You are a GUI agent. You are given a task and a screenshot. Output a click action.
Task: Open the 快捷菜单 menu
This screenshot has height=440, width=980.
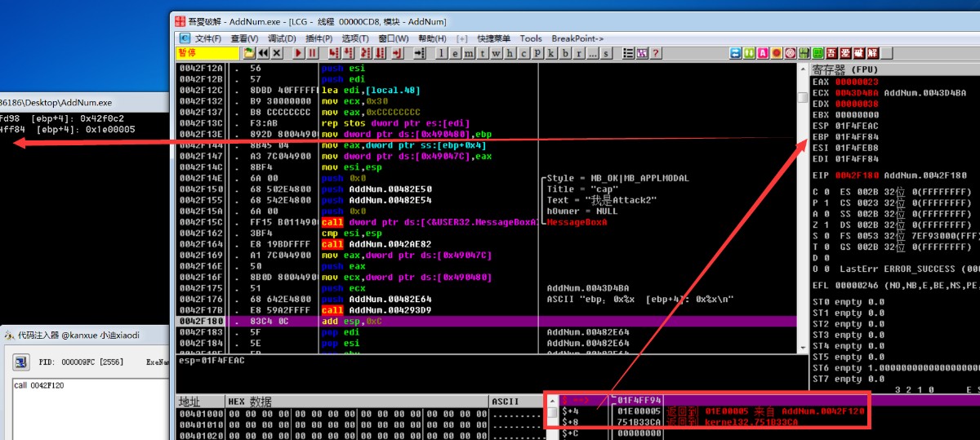click(494, 38)
